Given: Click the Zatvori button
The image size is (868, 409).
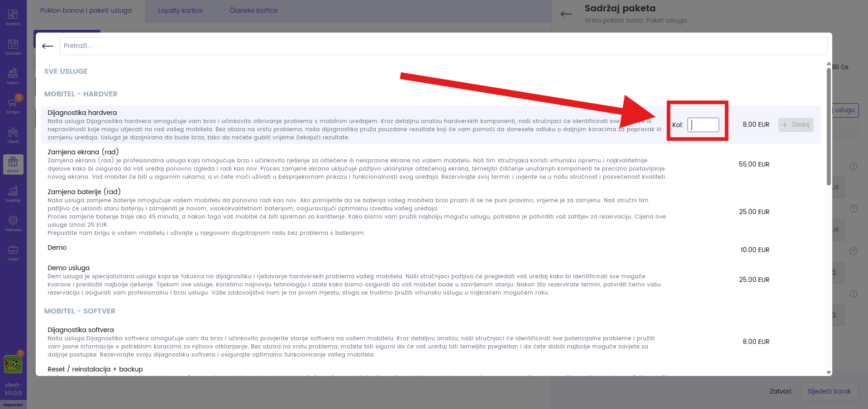Looking at the screenshot, I should [x=780, y=391].
